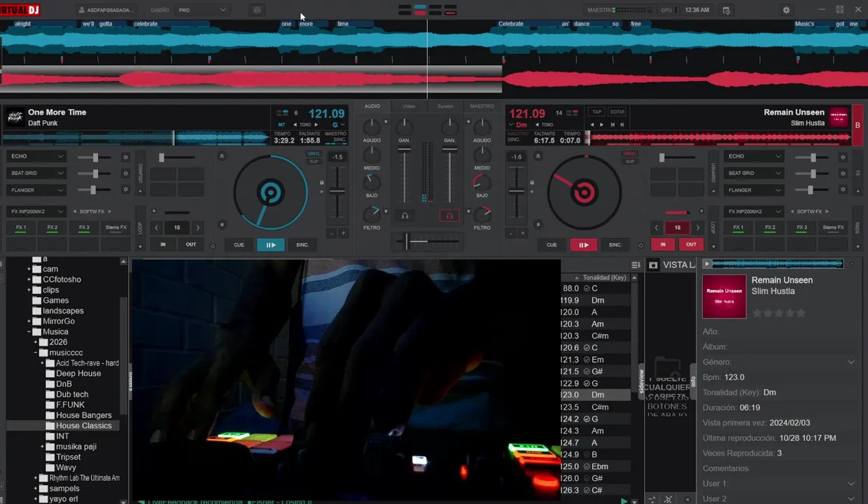The height and width of the screenshot is (504, 868).
Task: Click left deck pitch plus button
Action: [343, 233]
